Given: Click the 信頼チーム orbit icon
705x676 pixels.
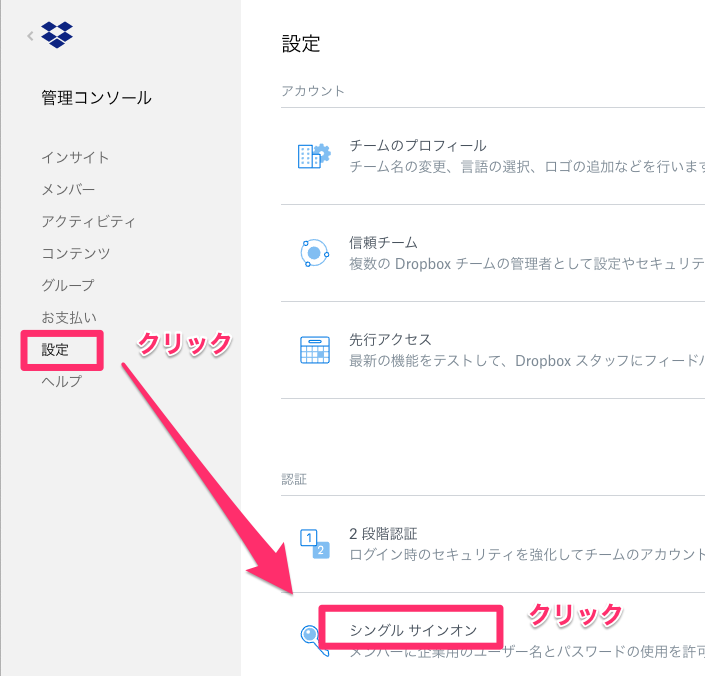Looking at the screenshot, I should point(314,253).
